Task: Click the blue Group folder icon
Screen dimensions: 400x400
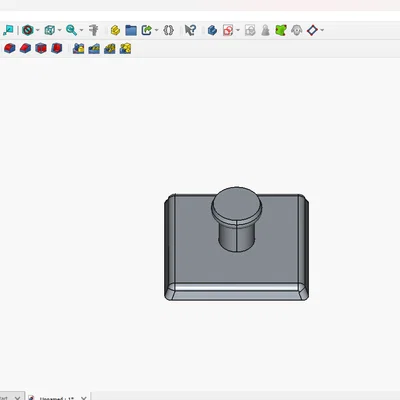Action: (131, 30)
